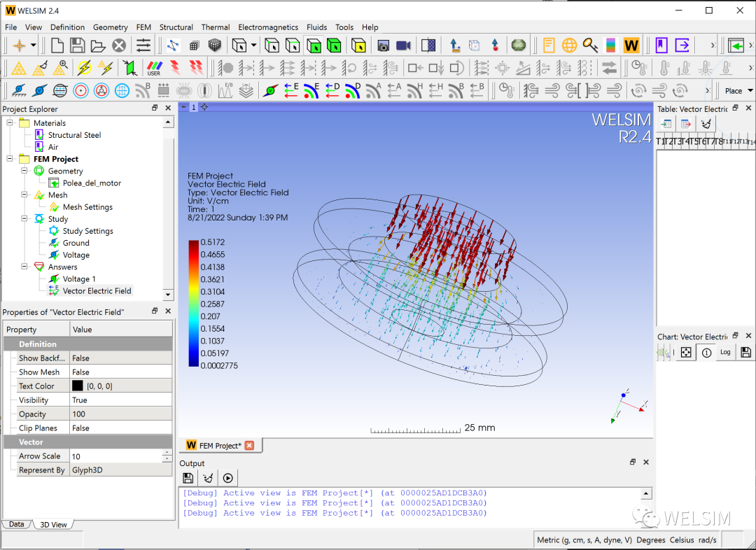
Task: Open the Definition menu
Action: tap(67, 27)
